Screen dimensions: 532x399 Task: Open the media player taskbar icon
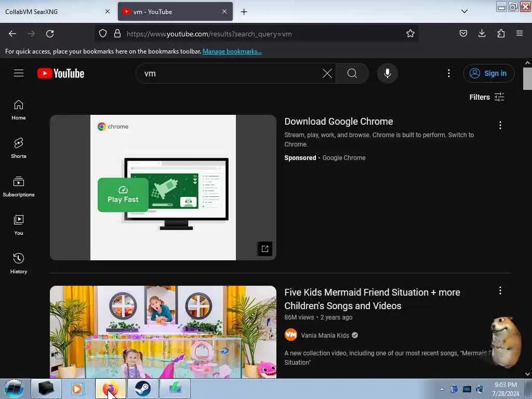coord(77,389)
